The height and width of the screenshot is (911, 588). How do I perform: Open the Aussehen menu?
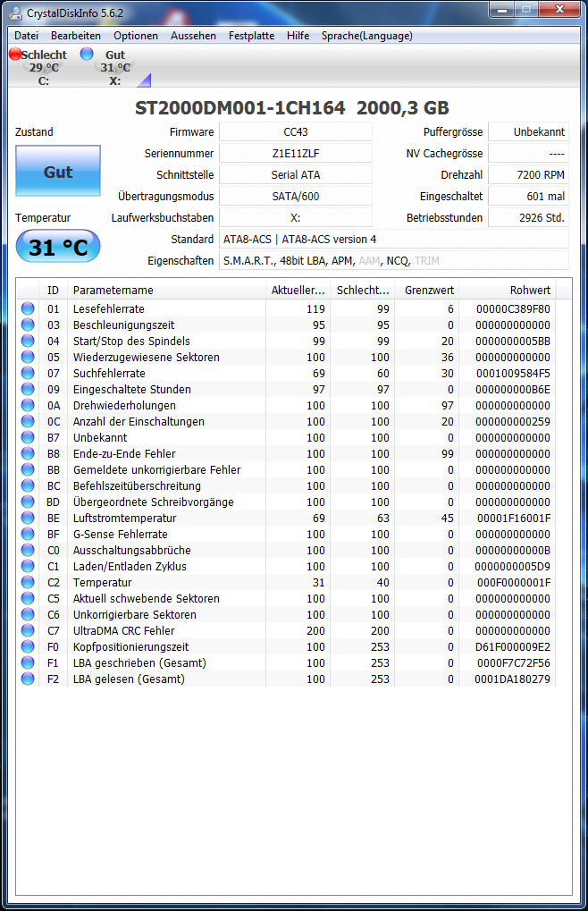tap(193, 36)
